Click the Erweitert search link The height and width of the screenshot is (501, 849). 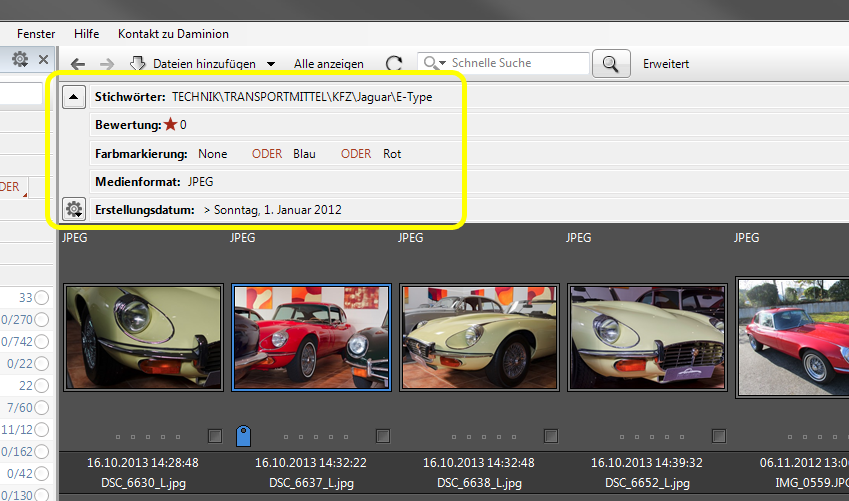coord(666,64)
